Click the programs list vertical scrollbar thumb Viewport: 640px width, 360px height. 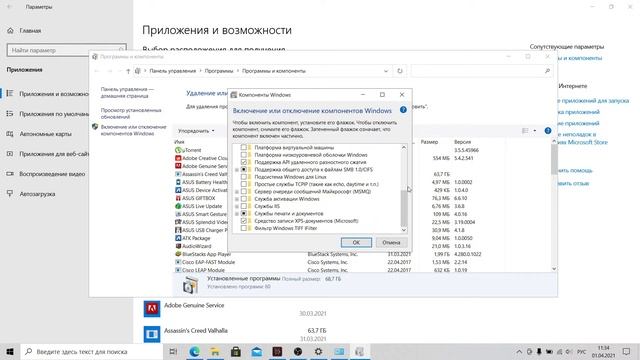tap(554, 159)
